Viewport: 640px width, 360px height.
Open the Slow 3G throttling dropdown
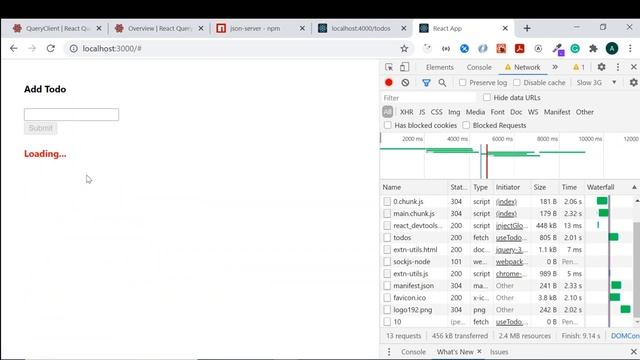point(596,82)
